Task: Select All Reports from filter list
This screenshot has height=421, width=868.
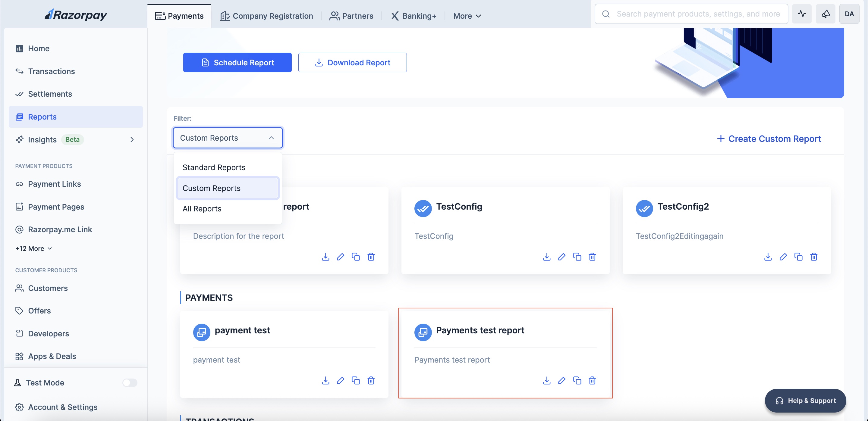Action: 228,209
